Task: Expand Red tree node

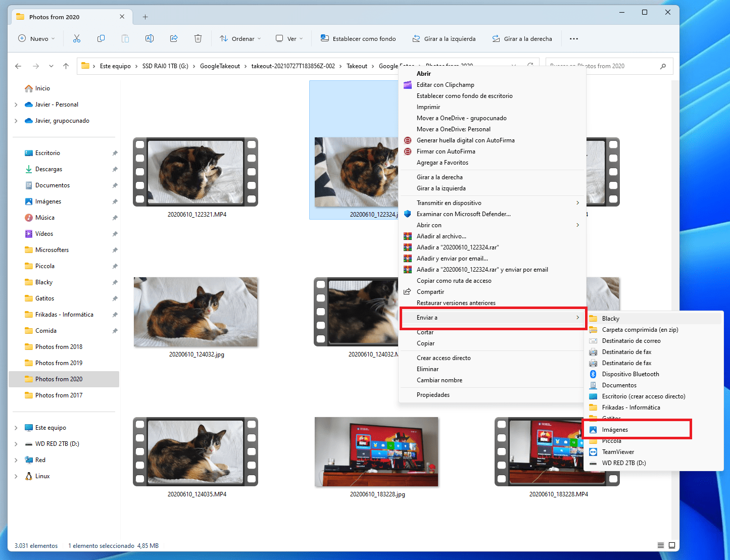Action: 16,460
